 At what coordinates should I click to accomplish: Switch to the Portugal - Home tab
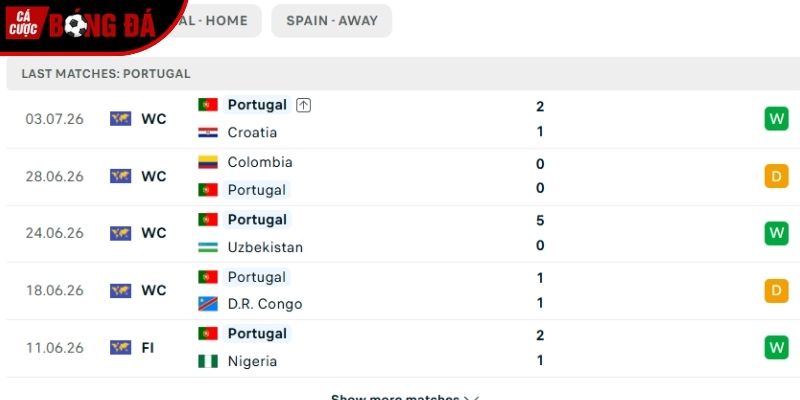click(x=214, y=21)
